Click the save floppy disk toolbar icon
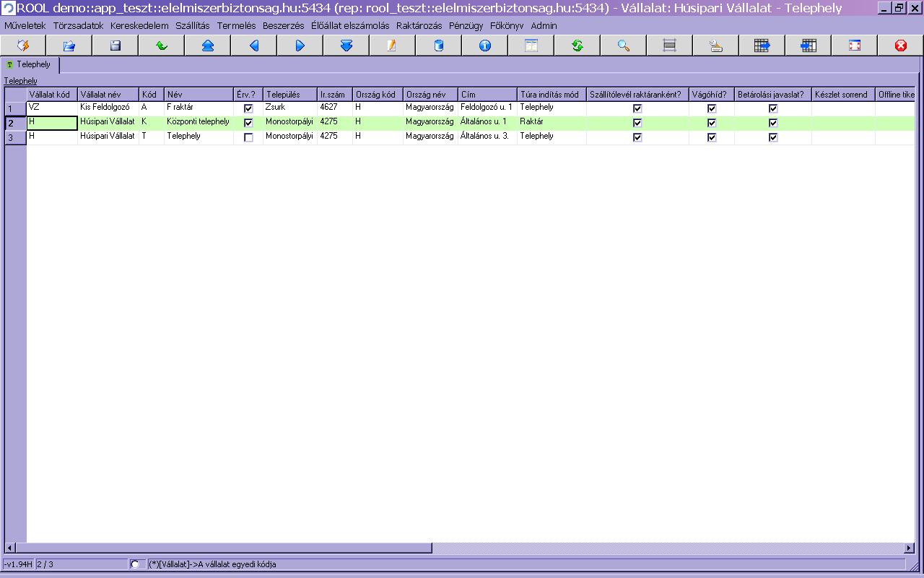 click(115, 46)
